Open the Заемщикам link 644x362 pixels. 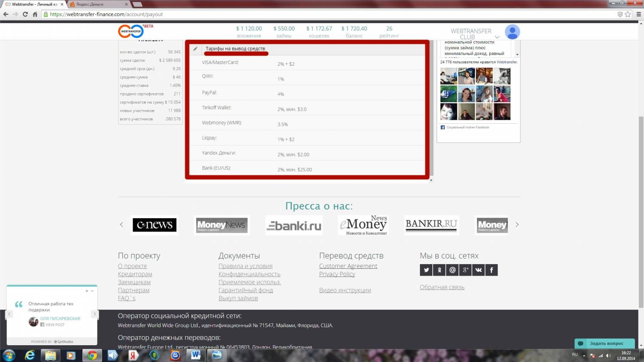coord(134,282)
